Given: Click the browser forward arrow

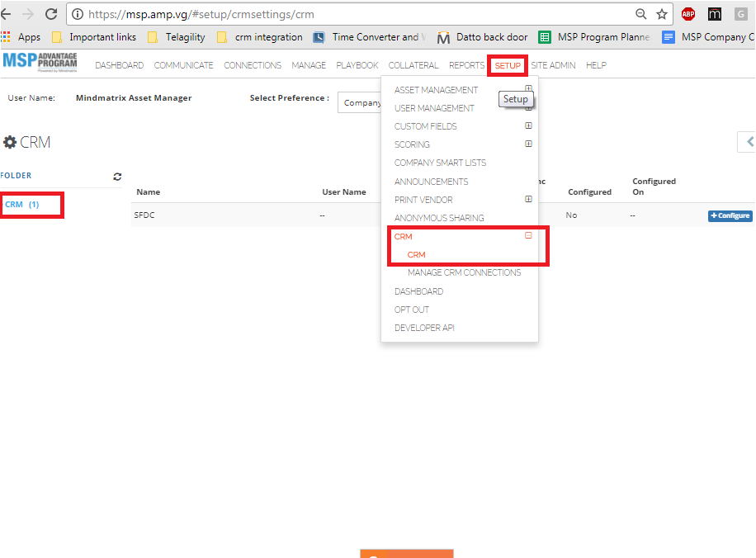Looking at the screenshot, I should tap(28, 14).
